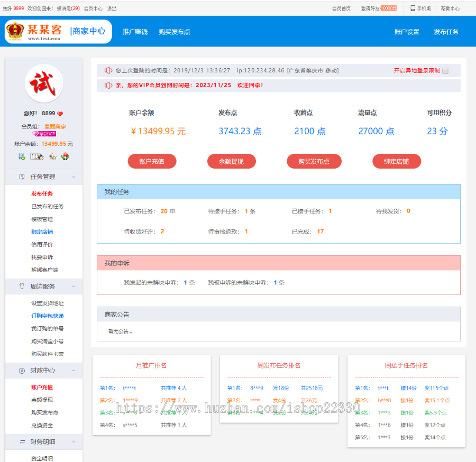
Task: Open 短消息(29) inbox link
Action: 68,8
